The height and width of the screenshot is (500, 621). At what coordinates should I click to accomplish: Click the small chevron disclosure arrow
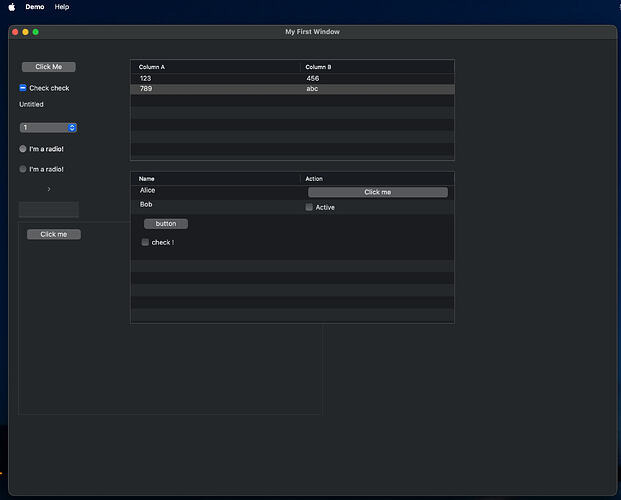(49, 189)
